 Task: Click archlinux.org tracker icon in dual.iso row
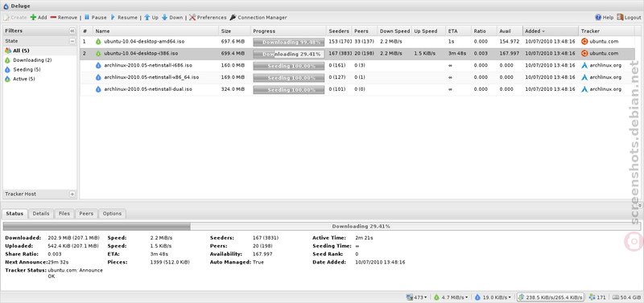tap(584, 89)
